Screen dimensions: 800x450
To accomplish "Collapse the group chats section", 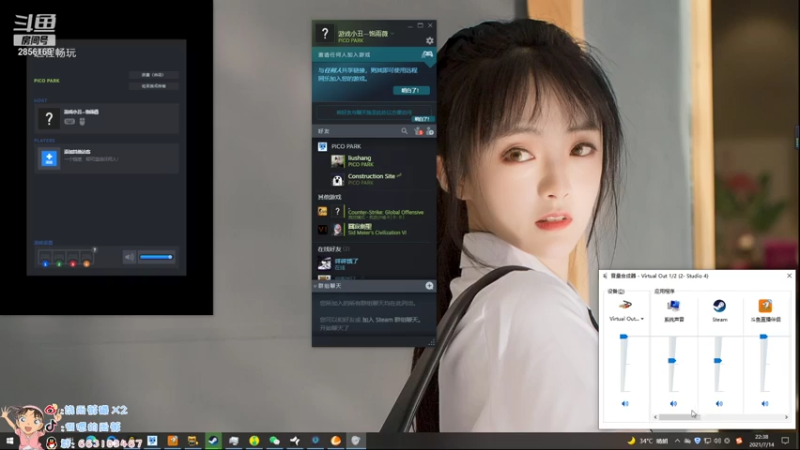I will 315,286.
